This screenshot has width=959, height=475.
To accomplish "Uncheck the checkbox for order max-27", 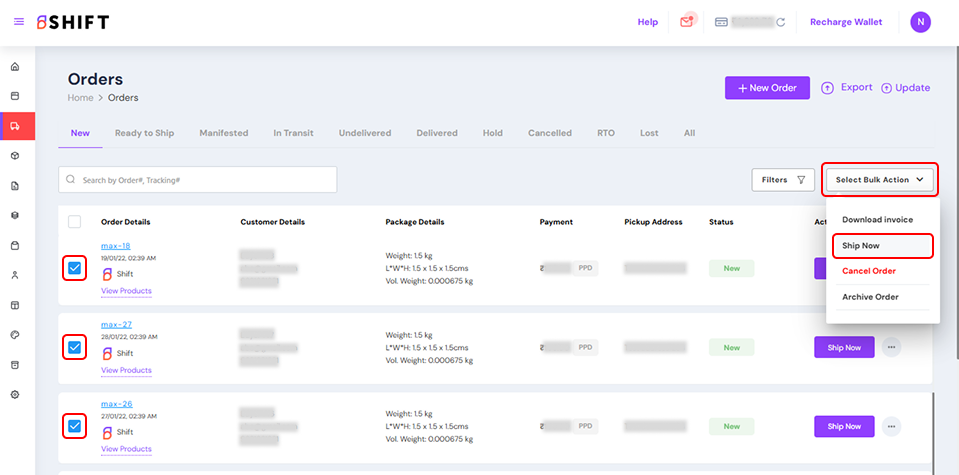I will 74,347.
